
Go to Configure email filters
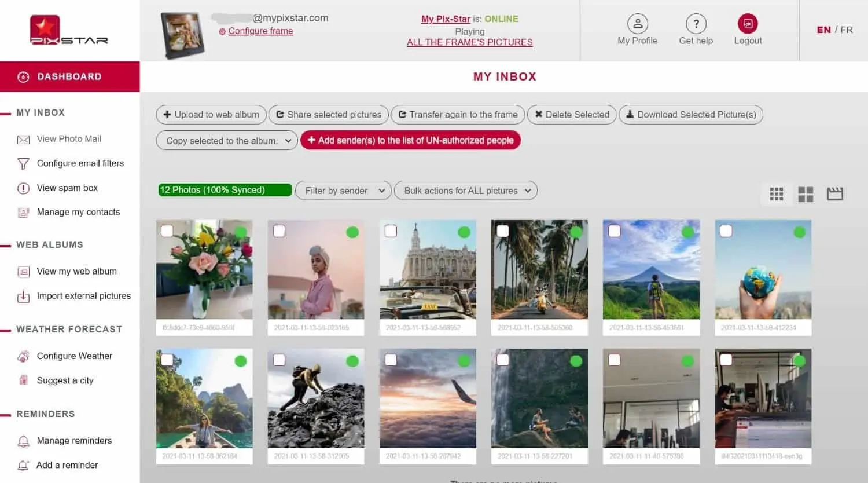(x=80, y=163)
